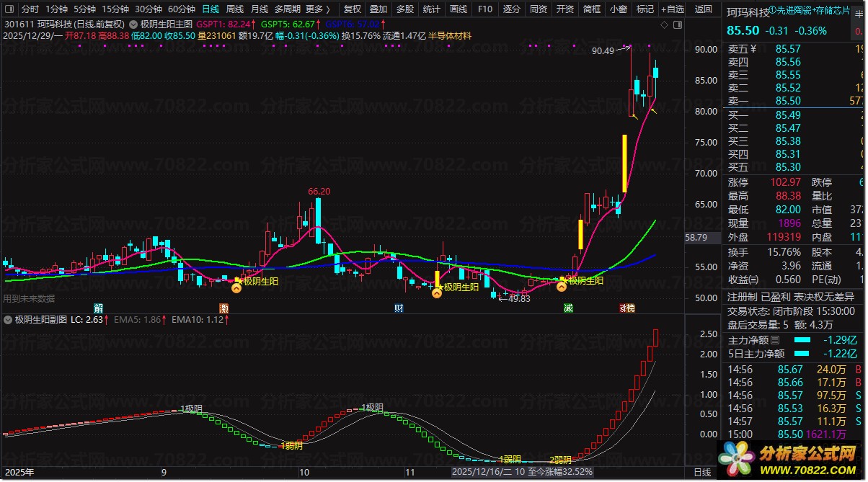868x482 pixels.
Task: Open the 解 event marker
Action: (99, 308)
